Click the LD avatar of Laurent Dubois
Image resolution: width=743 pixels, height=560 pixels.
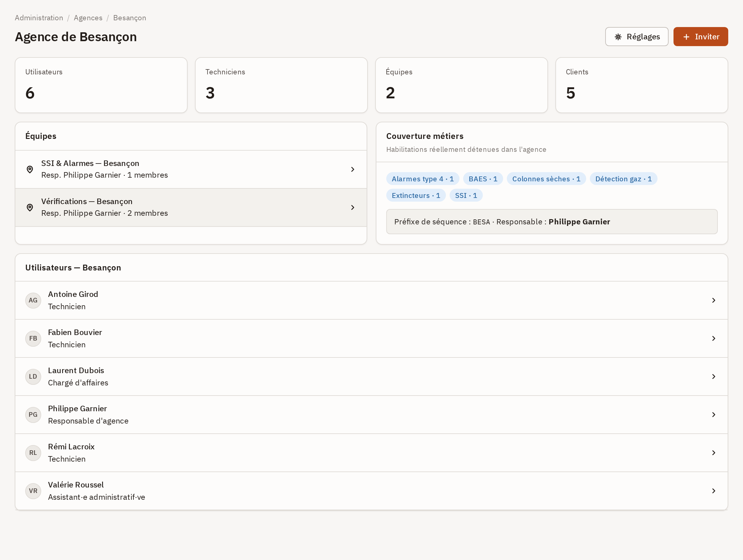click(33, 377)
